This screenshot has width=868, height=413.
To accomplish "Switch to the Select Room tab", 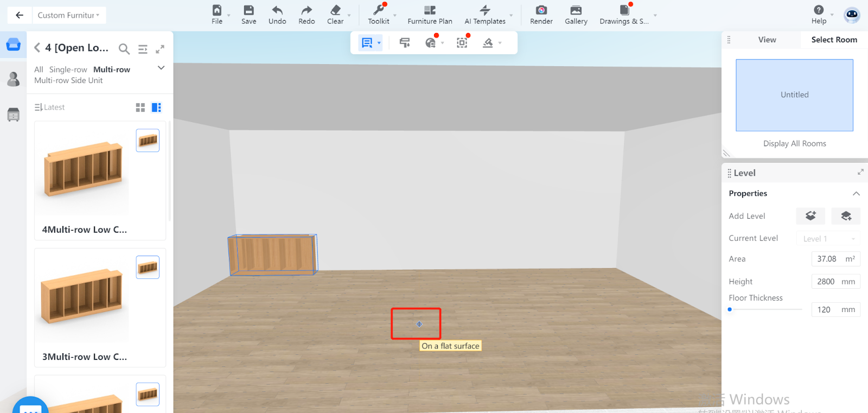I will (x=834, y=40).
